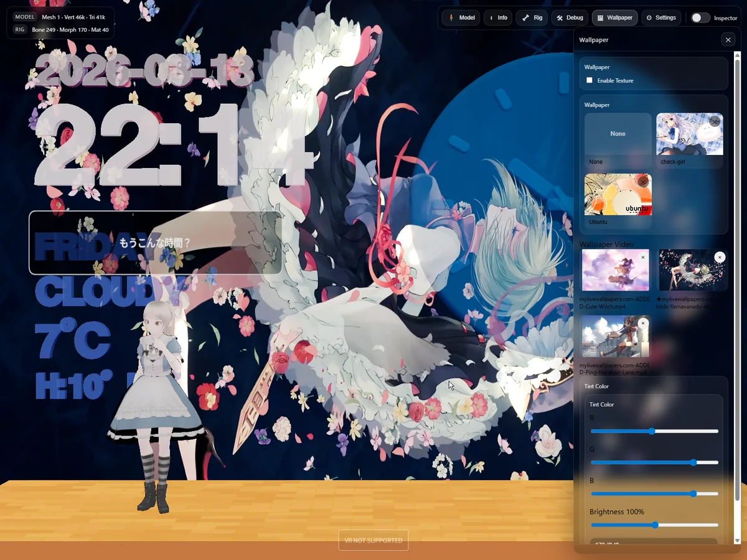Open the Rig bone panel

point(532,18)
